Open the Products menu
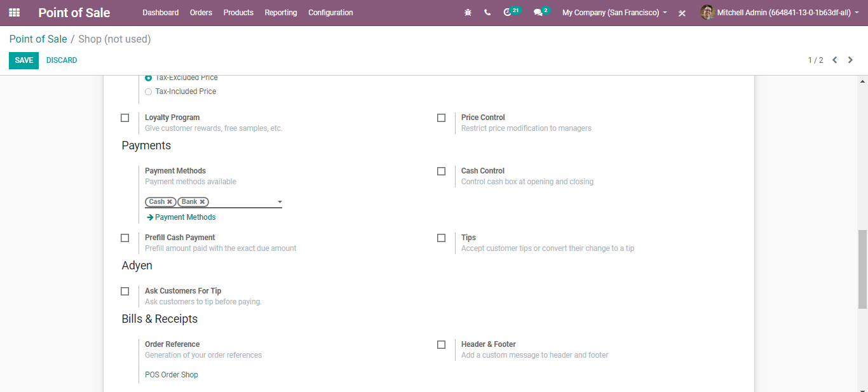This screenshot has width=868, height=392. point(238,13)
